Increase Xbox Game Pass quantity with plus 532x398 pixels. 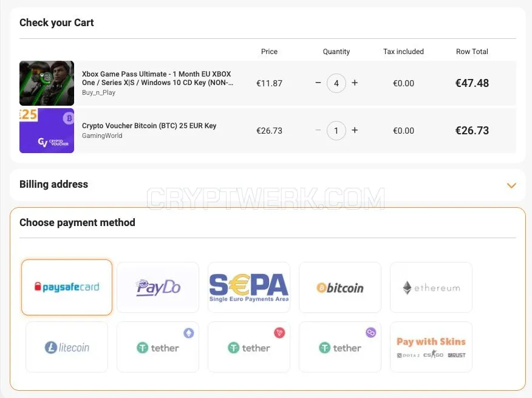coord(355,83)
